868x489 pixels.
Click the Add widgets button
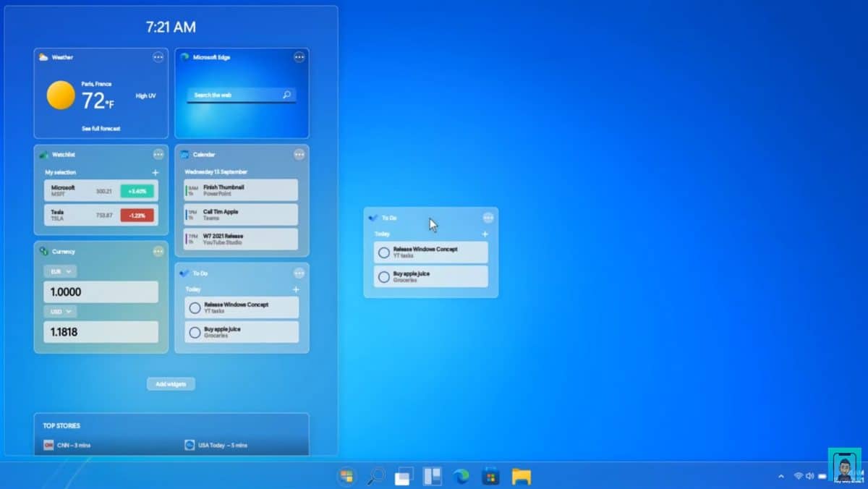pyautogui.click(x=171, y=384)
